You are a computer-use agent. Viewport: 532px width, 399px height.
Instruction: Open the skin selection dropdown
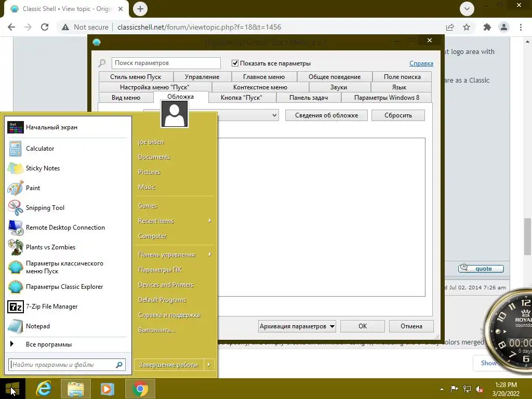pyautogui.click(x=274, y=115)
